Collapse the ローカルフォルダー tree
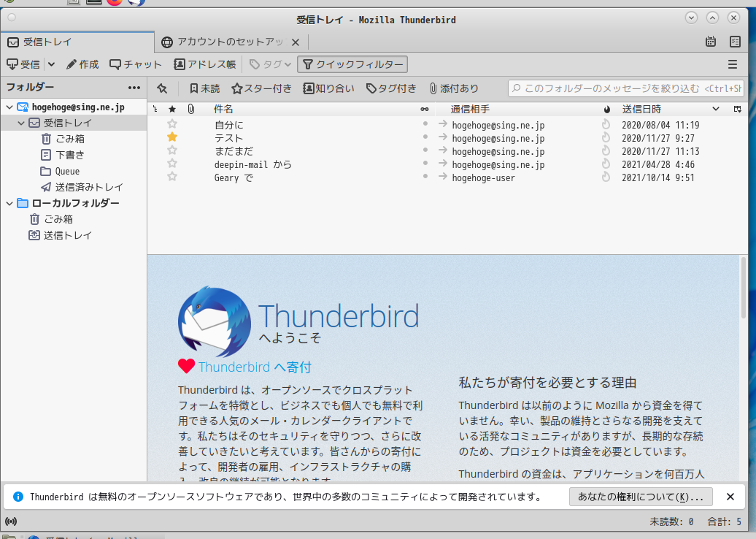The width and height of the screenshot is (756, 539). [9, 203]
